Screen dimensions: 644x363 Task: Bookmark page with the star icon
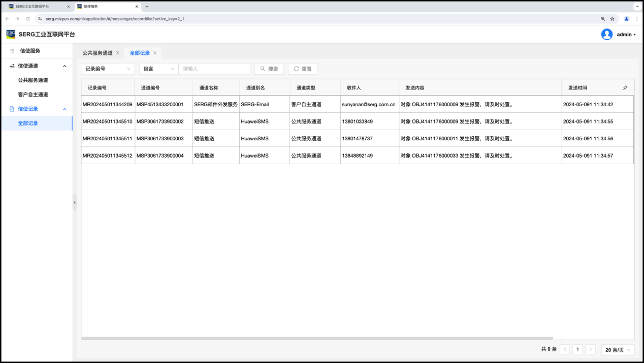[x=612, y=19]
